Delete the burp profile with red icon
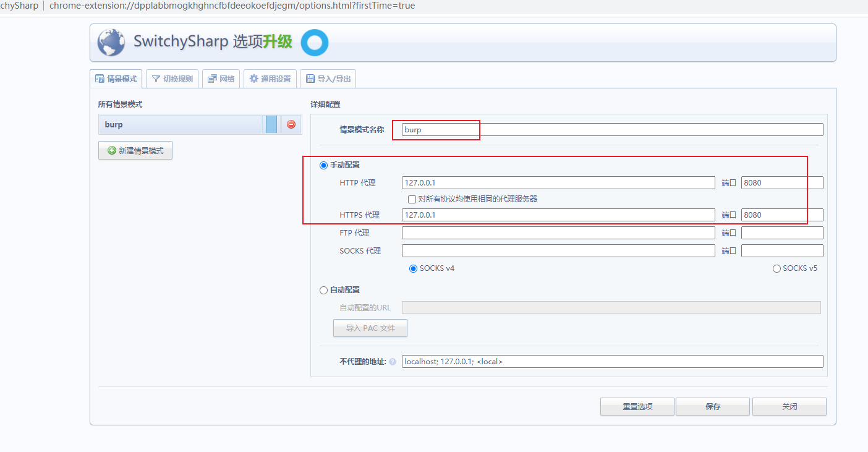The image size is (868, 452). tap(291, 124)
